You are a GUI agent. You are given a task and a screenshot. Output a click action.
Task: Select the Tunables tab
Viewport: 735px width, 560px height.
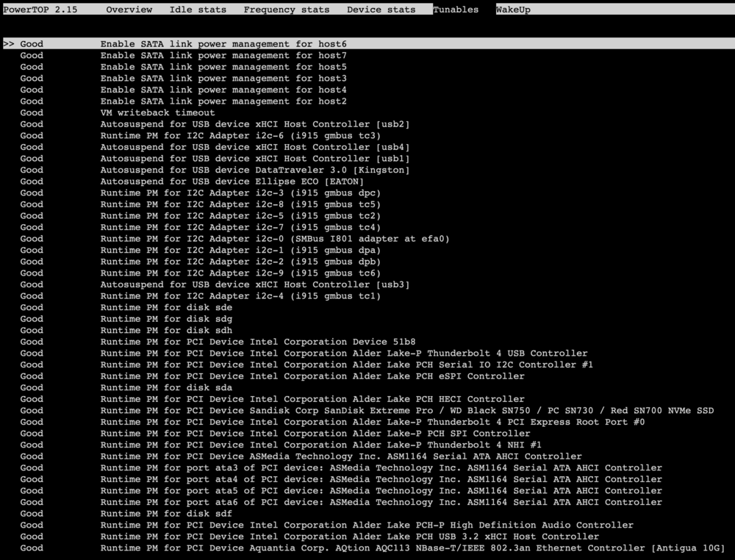pyautogui.click(x=456, y=10)
